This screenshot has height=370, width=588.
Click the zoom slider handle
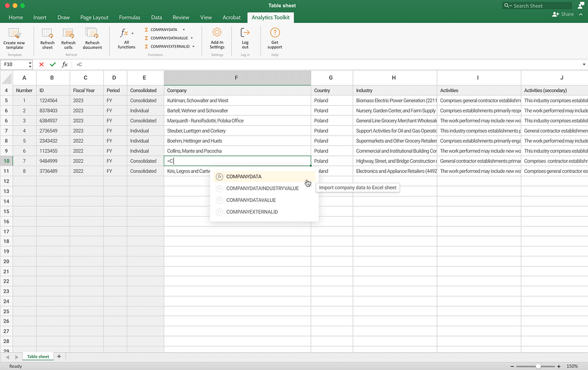tap(537, 366)
